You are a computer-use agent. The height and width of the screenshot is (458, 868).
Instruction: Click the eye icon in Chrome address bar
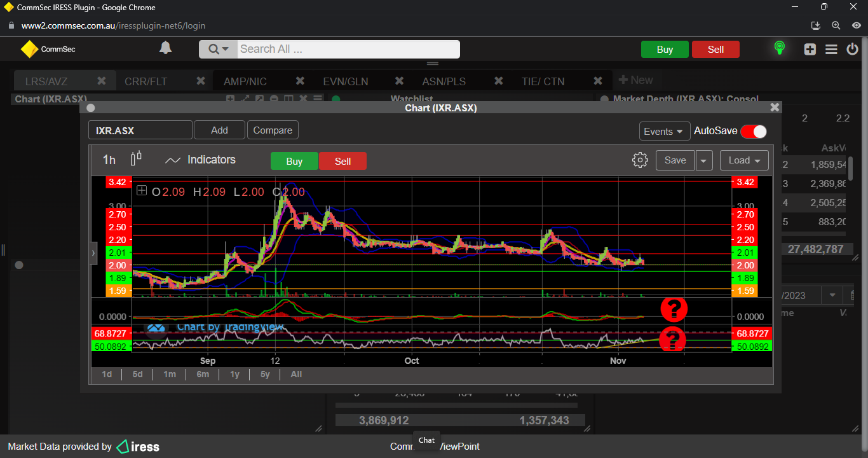pos(856,25)
